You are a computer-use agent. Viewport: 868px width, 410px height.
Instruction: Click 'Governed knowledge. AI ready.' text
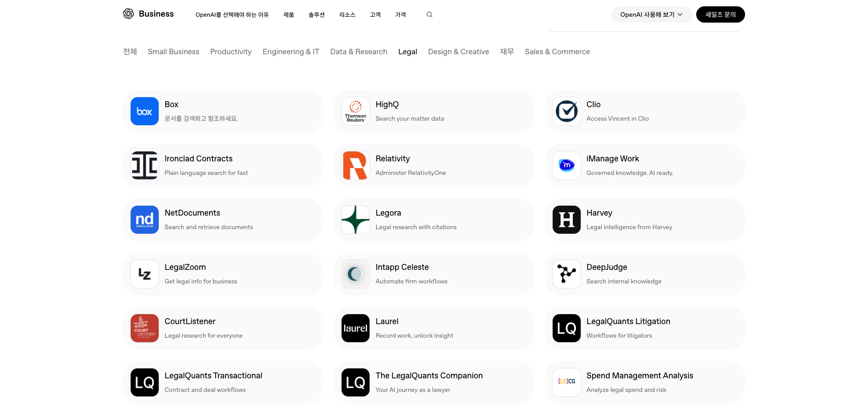click(630, 173)
